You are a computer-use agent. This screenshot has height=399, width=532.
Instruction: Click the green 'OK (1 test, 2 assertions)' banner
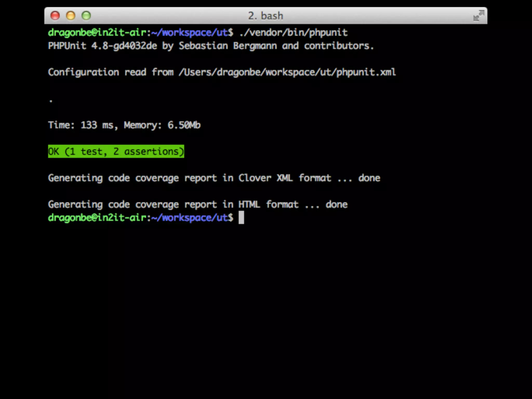point(116,151)
